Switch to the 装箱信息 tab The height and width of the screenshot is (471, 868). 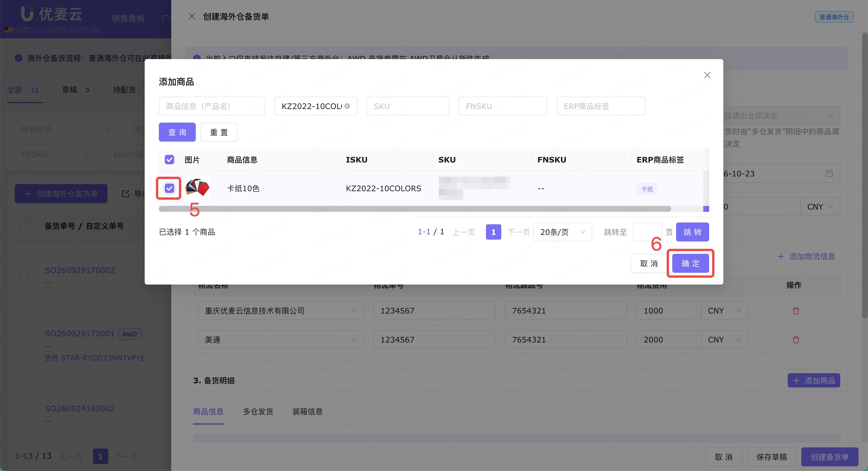point(307,411)
